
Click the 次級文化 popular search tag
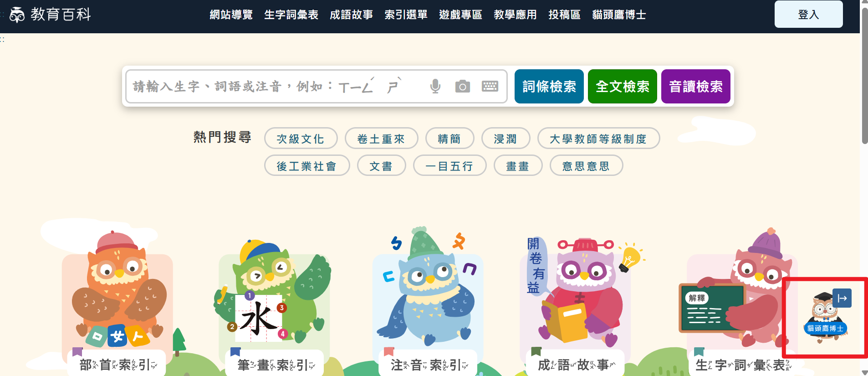tap(301, 139)
